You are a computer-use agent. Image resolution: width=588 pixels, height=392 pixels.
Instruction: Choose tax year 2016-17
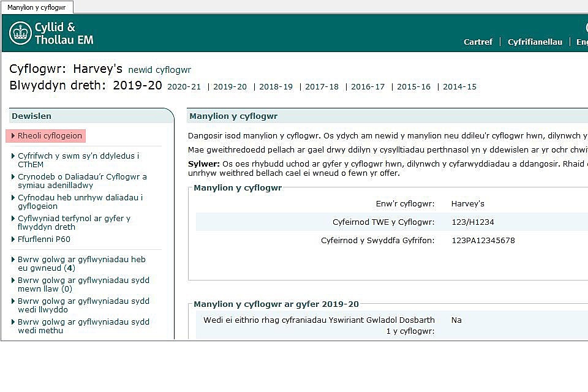point(367,87)
